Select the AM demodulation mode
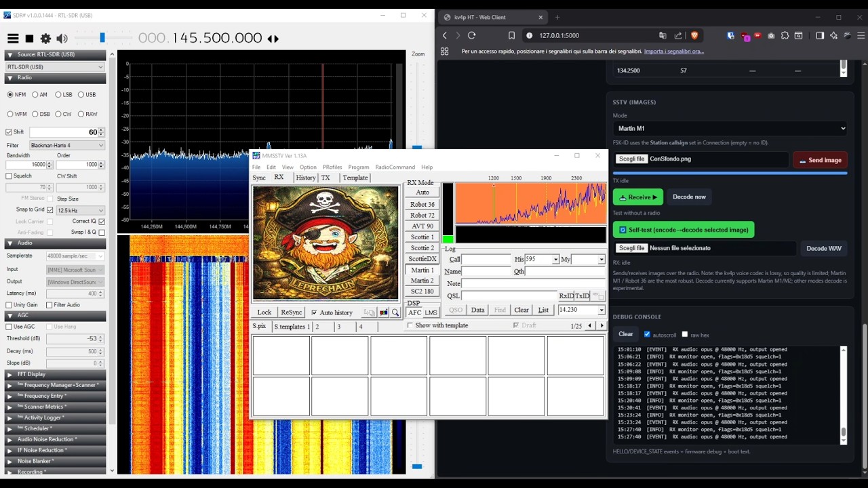This screenshot has width=868, height=488. point(39,95)
